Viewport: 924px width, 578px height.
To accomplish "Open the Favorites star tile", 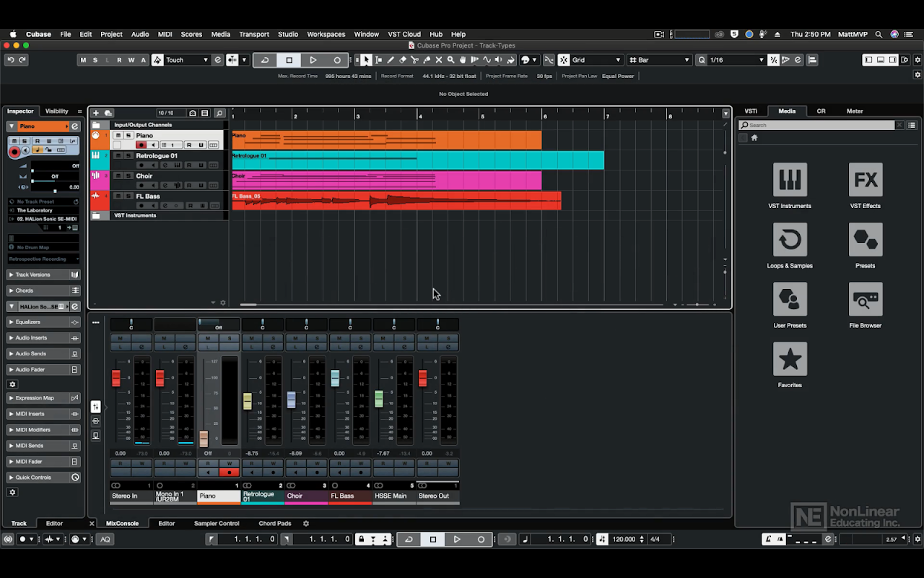I will tap(790, 359).
